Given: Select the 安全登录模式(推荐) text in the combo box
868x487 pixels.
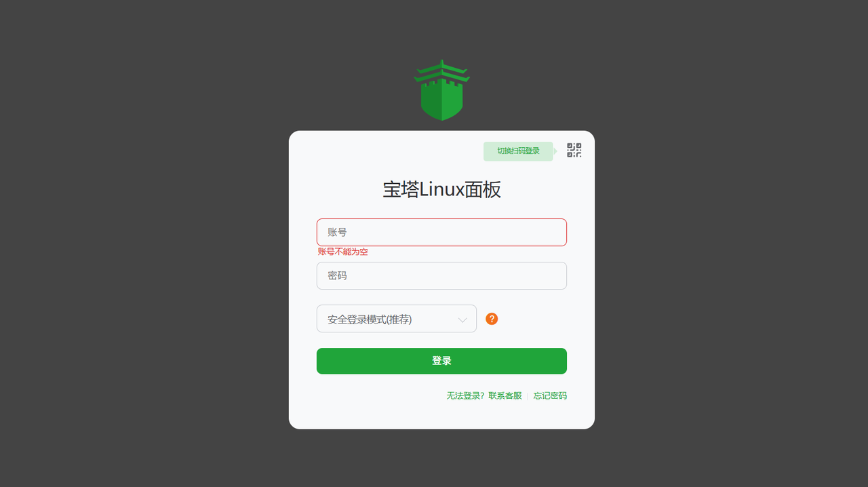Looking at the screenshot, I should [370, 319].
